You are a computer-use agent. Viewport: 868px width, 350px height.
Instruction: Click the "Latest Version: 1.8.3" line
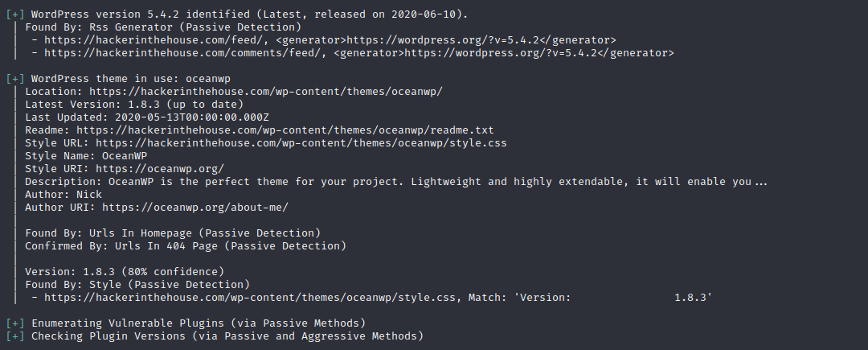click(x=133, y=105)
